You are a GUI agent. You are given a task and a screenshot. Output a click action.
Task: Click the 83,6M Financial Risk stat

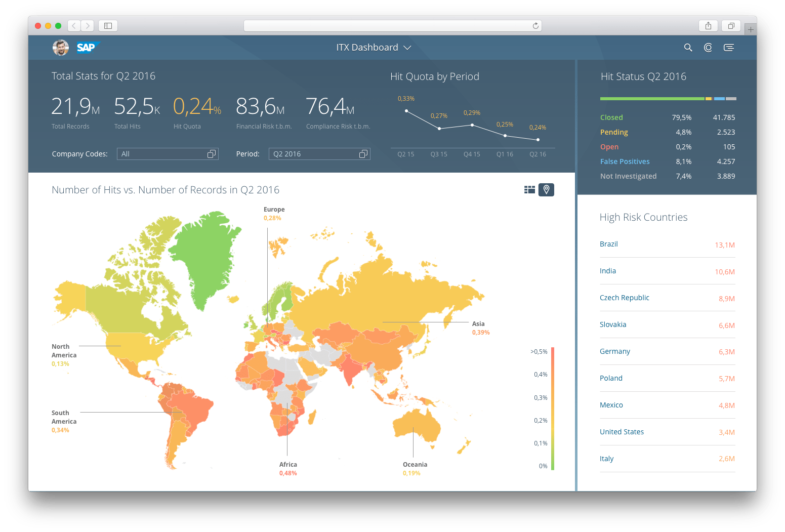click(x=264, y=112)
